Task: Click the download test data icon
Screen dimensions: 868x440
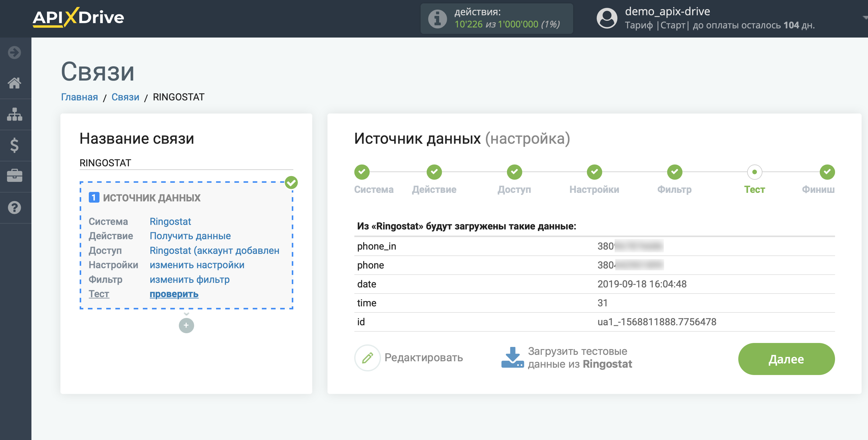Action: tap(512, 357)
